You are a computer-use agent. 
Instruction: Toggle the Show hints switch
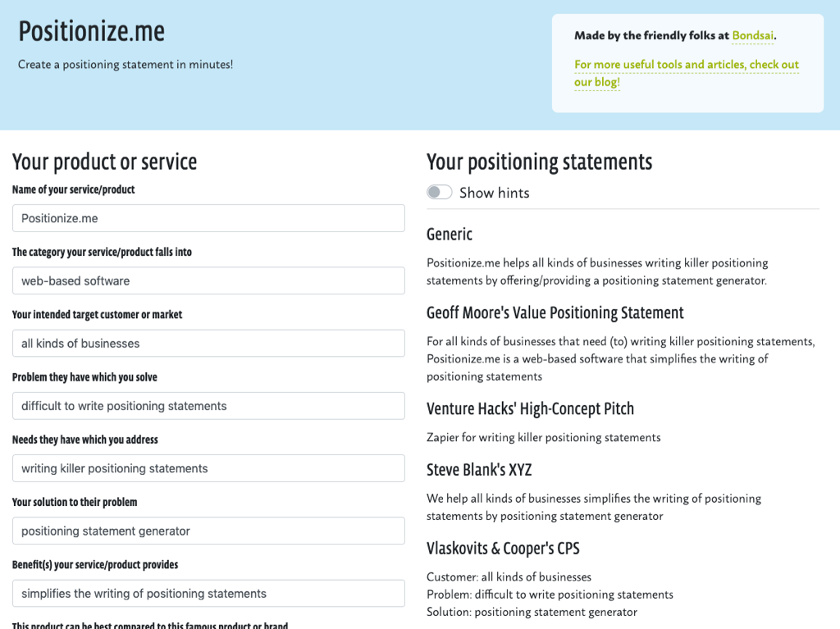(440, 193)
